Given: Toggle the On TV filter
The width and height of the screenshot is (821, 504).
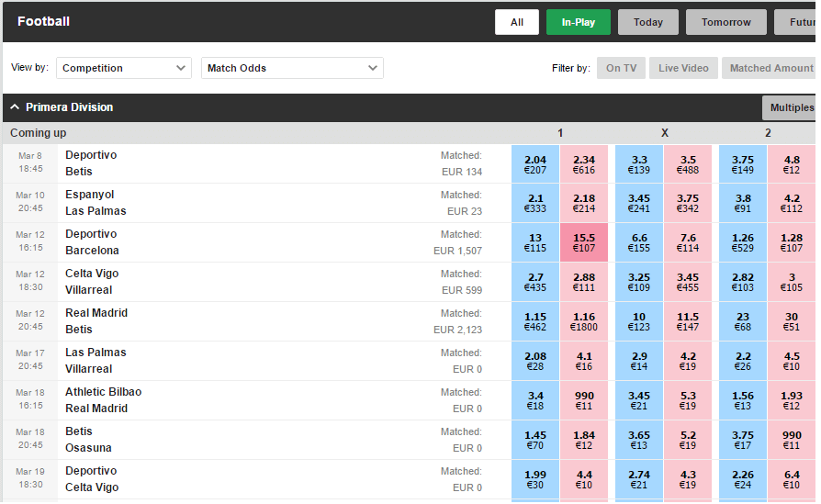Looking at the screenshot, I should click(x=621, y=68).
